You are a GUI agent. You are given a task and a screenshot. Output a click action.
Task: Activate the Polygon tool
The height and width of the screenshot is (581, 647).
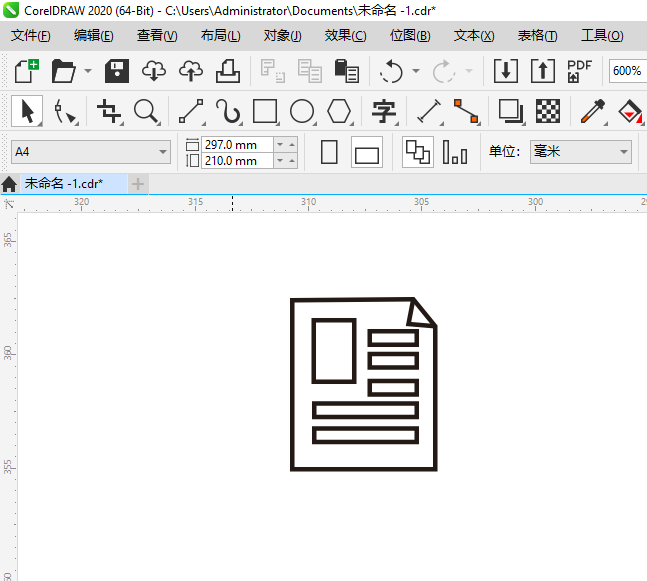[x=340, y=111]
